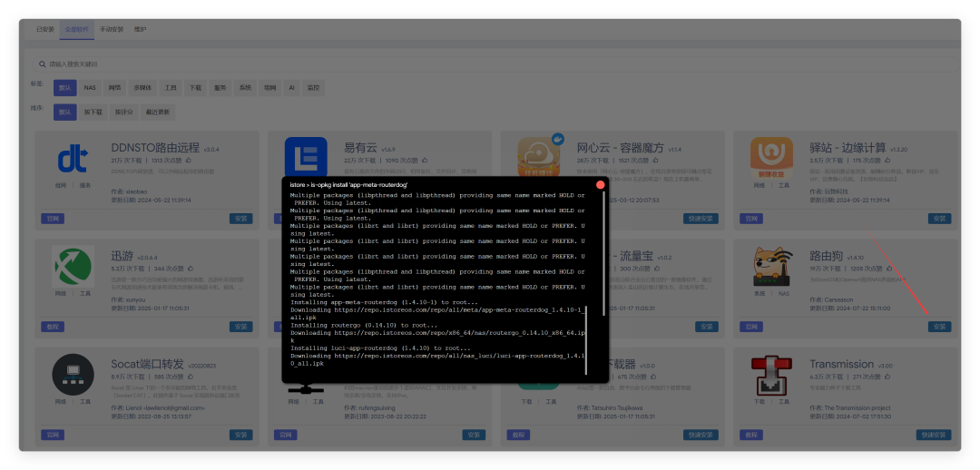This screenshot has height=470, width=980.
Task: Close the opkg install terminal window
Action: [600, 185]
